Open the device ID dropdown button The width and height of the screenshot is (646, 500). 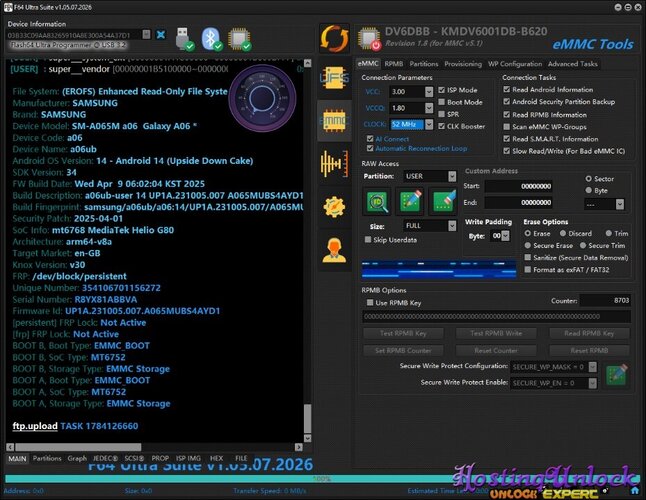point(146,35)
